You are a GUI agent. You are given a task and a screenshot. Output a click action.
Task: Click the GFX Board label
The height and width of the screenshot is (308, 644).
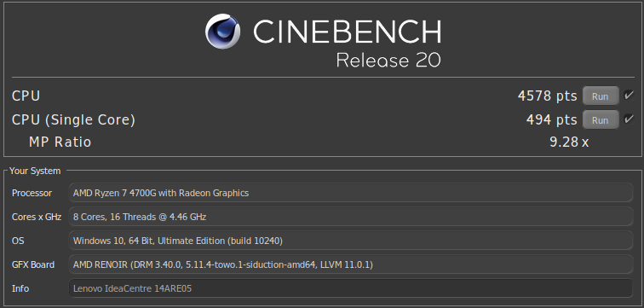[33, 264]
